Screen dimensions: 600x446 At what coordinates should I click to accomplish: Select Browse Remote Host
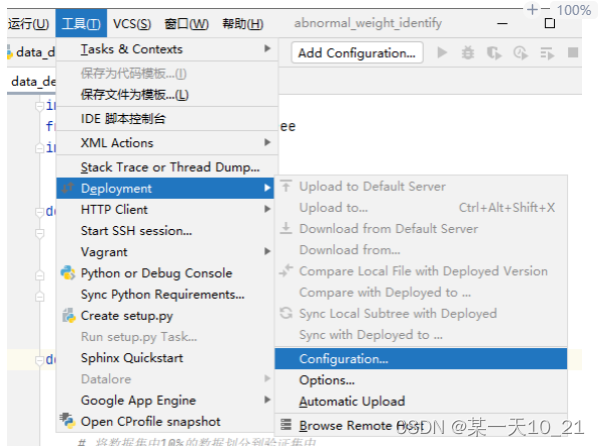click(x=421, y=425)
